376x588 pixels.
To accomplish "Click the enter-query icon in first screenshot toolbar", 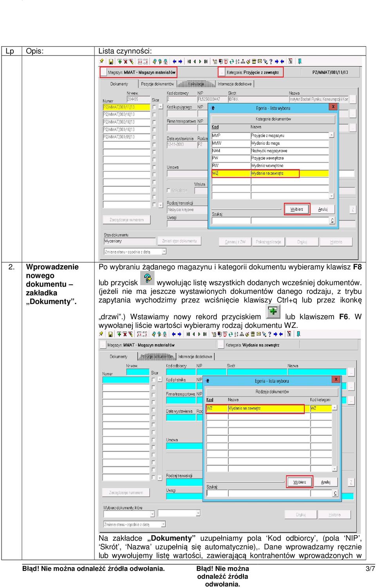I will point(154,61).
